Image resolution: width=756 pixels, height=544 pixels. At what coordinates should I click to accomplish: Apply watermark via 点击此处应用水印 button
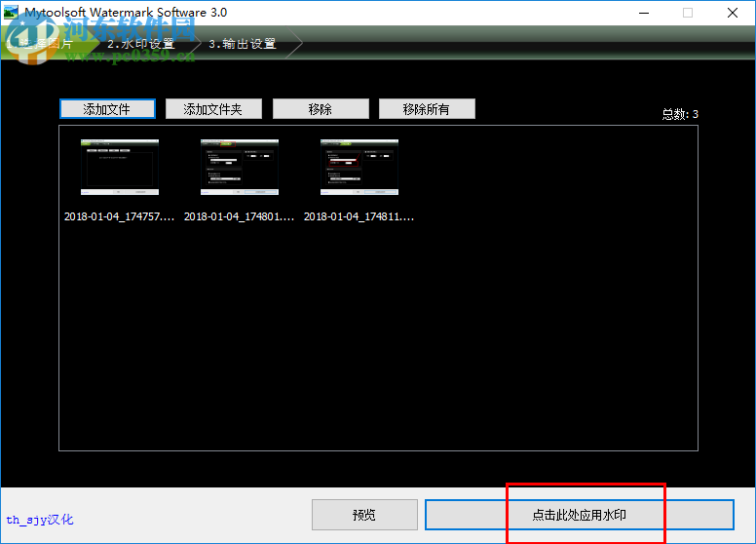pos(580,515)
